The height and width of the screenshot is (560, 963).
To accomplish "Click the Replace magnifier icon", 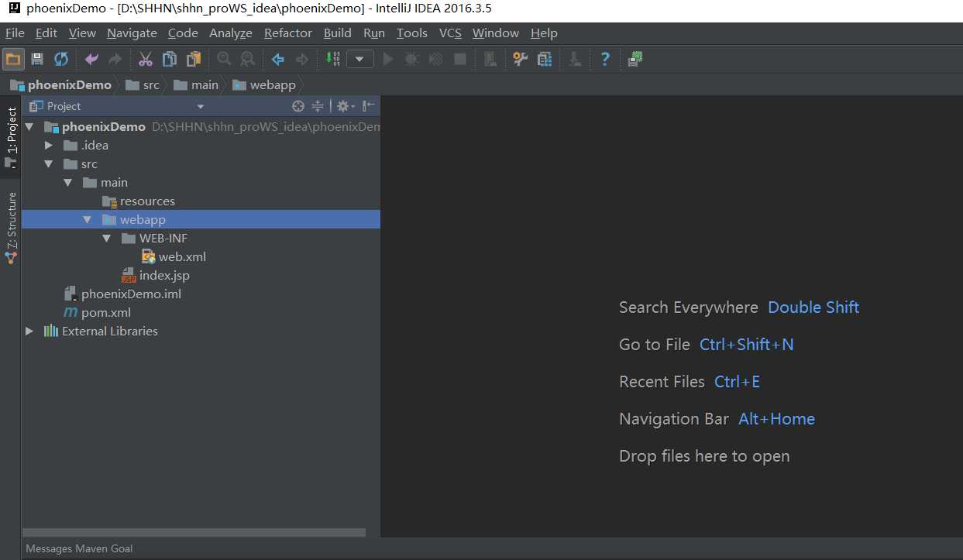I will pos(247,59).
